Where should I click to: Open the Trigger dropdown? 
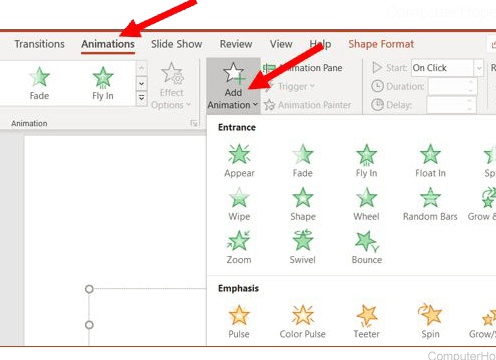click(x=291, y=87)
